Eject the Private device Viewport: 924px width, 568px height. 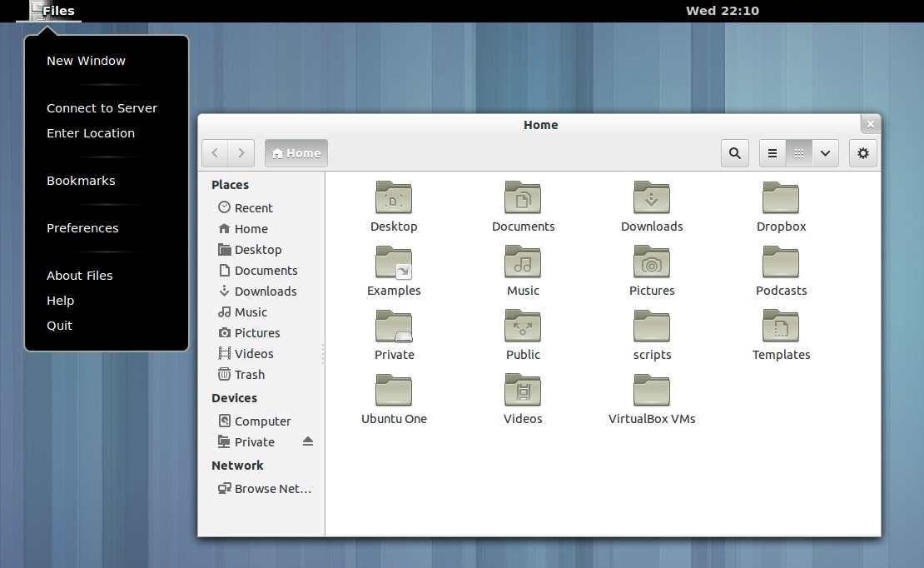308,441
